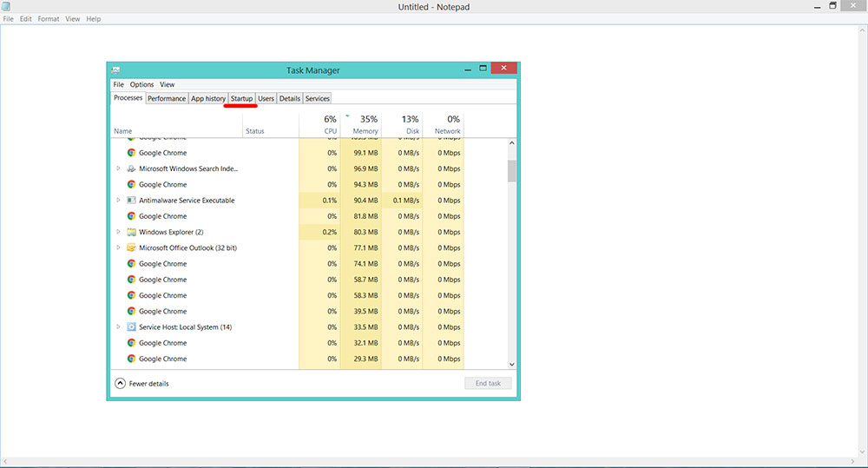The width and height of the screenshot is (868, 468).
Task: Expand Service Host: Local System (14)
Action: [118, 326]
